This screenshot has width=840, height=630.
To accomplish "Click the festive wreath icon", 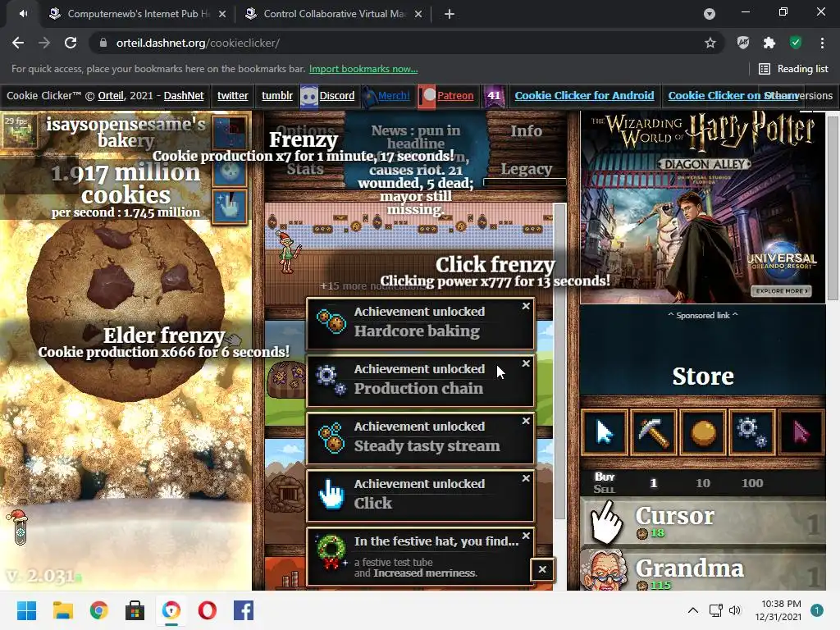I will [331, 551].
